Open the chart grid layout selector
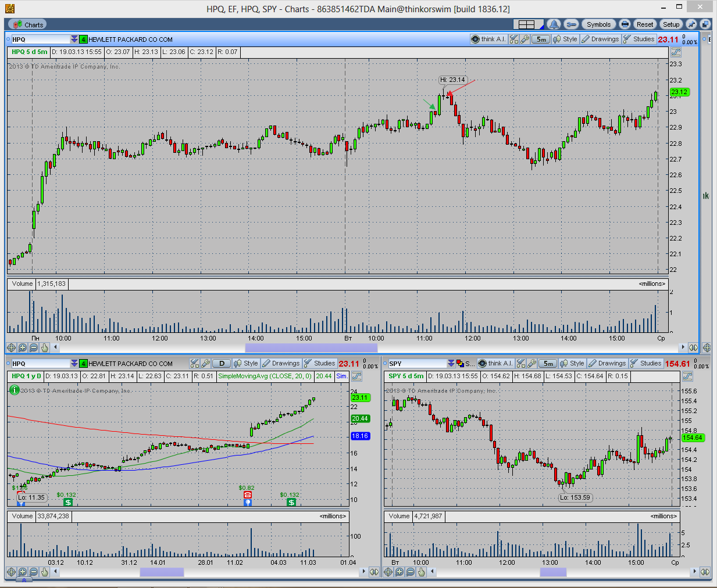 pyautogui.click(x=528, y=24)
